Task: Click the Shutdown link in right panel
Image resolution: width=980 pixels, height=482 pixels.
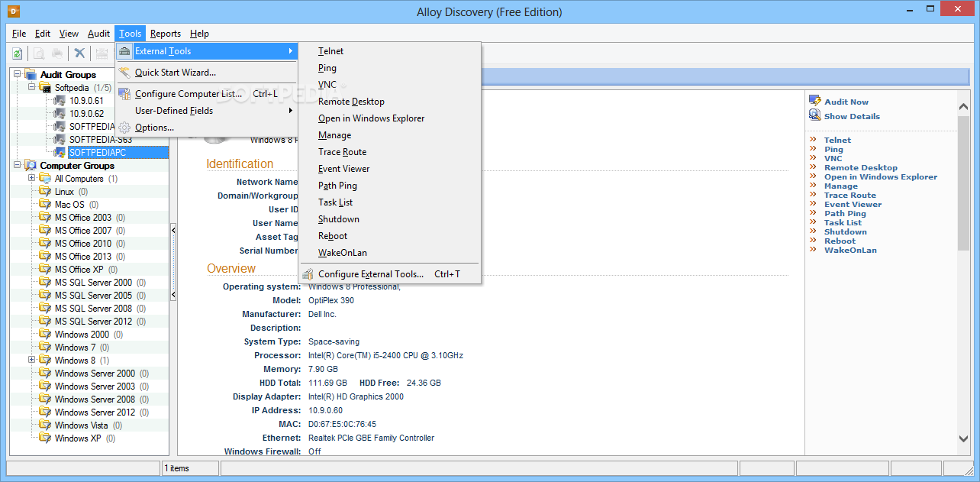Action: pos(846,232)
